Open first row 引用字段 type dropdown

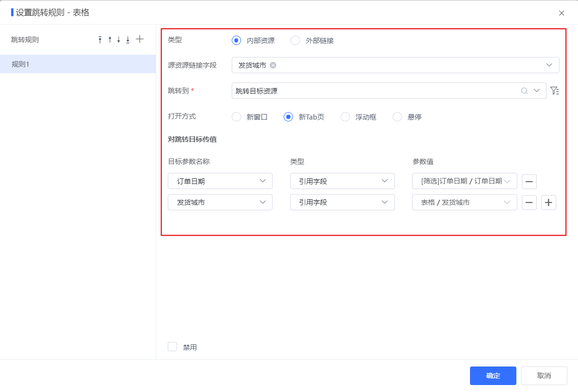(343, 181)
